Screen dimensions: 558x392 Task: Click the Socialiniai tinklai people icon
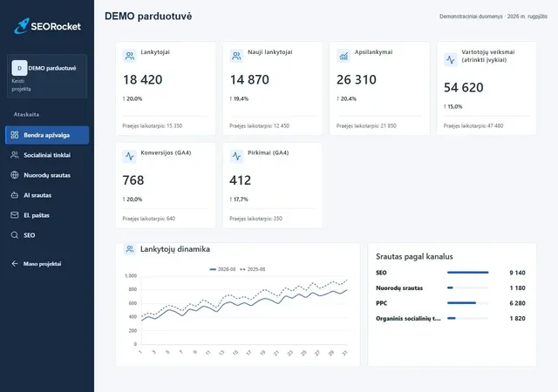[x=15, y=155]
